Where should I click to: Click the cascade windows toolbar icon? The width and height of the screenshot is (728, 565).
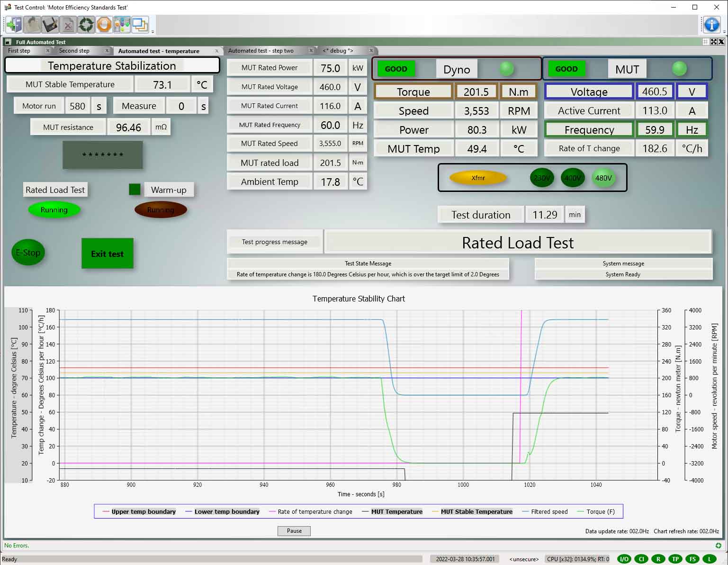(140, 25)
